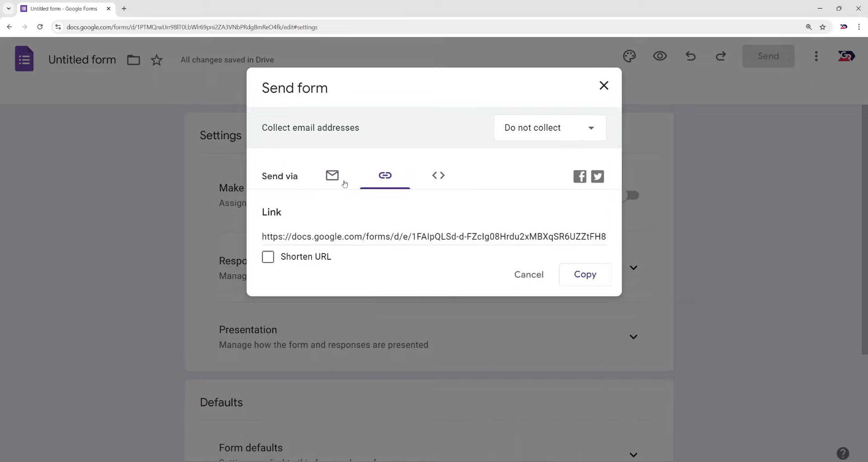Open the Do not collect dropdown
The height and width of the screenshot is (462, 868).
[550, 128]
